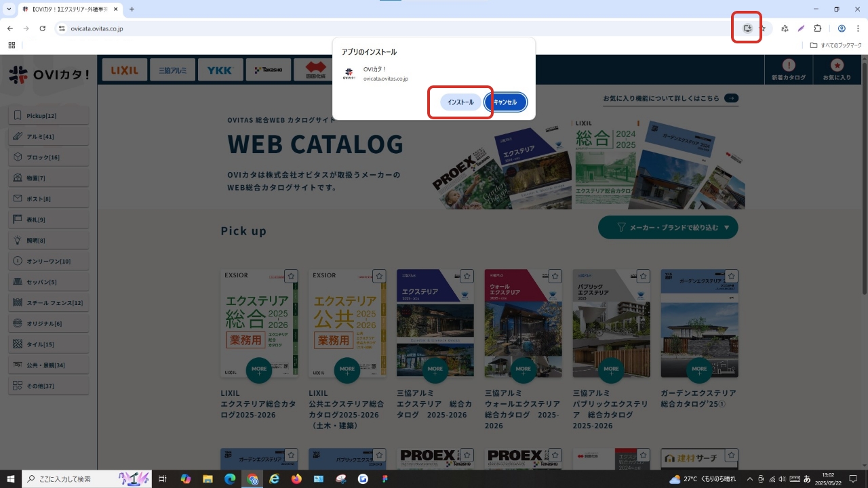Open File Explorer from the taskbar

[x=208, y=479]
